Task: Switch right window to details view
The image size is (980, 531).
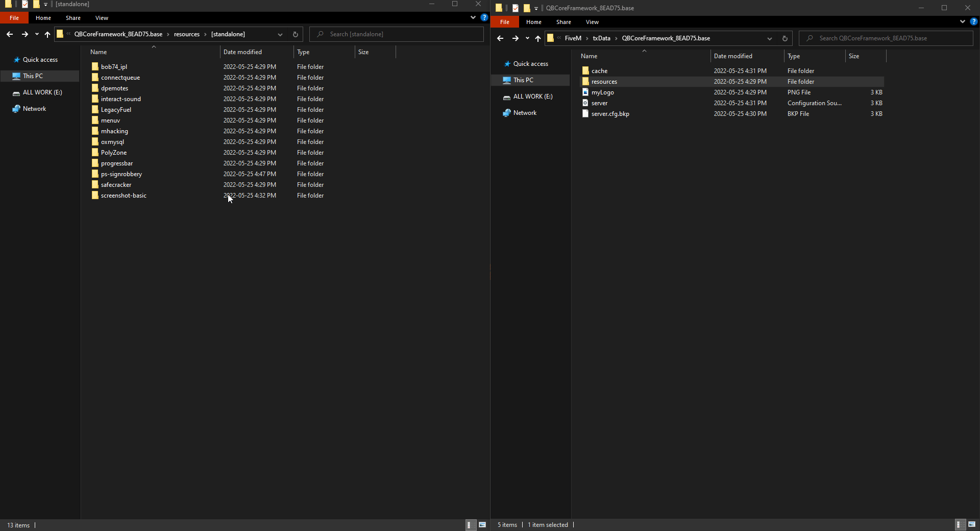Action: tap(959, 524)
